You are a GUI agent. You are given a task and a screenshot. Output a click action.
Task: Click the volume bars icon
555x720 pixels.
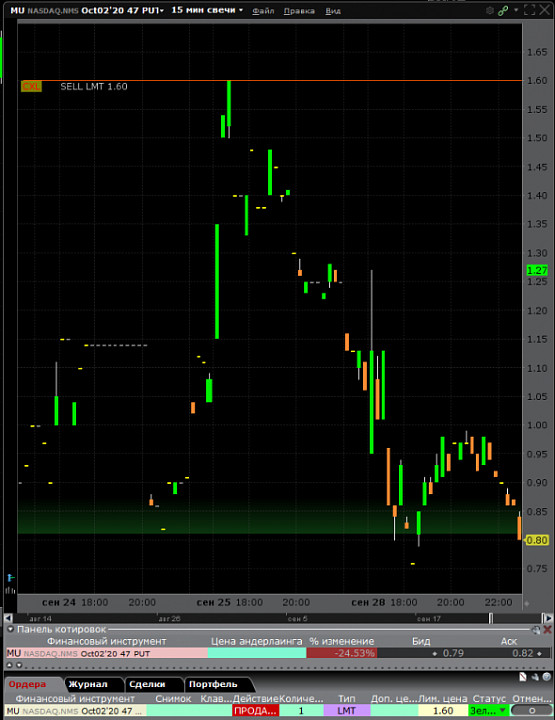(10, 590)
